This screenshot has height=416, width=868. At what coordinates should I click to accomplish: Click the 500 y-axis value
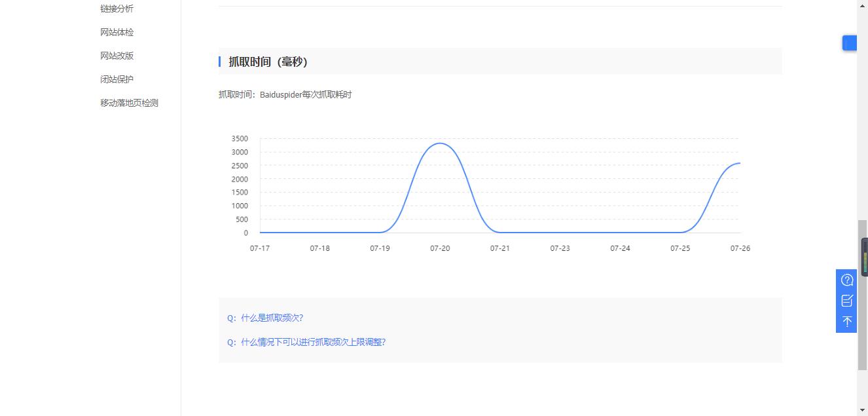pyautogui.click(x=242, y=219)
